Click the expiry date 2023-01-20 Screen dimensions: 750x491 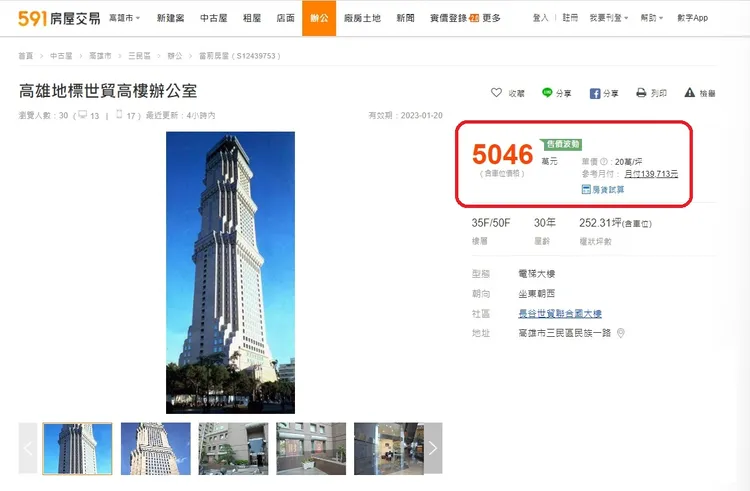pyautogui.click(x=421, y=115)
